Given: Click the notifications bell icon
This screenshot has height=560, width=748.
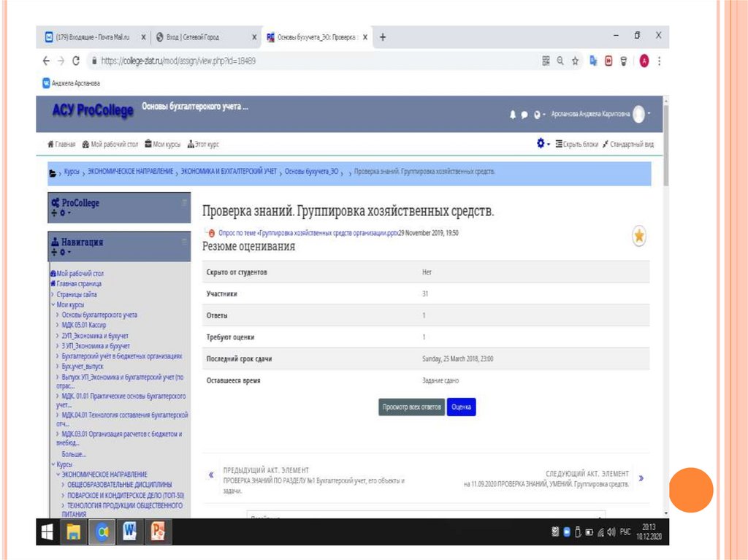Looking at the screenshot, I should 513,115.
